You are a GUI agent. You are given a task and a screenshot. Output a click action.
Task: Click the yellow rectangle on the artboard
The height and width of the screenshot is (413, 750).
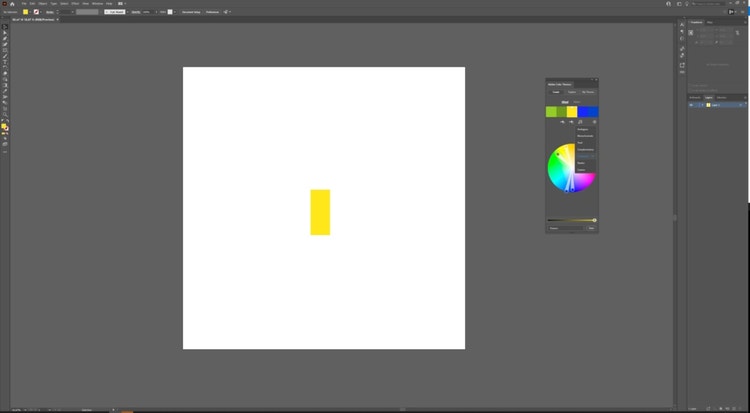tap(320, 212)
